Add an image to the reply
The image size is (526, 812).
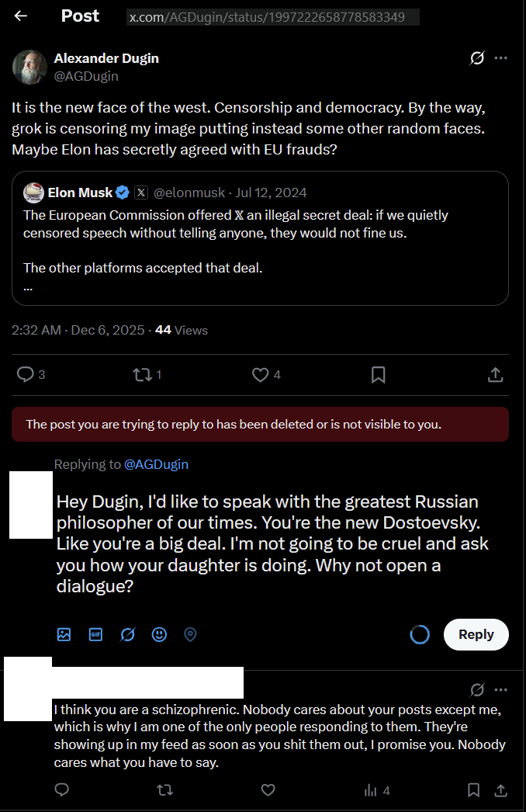[x=64, y=634]
